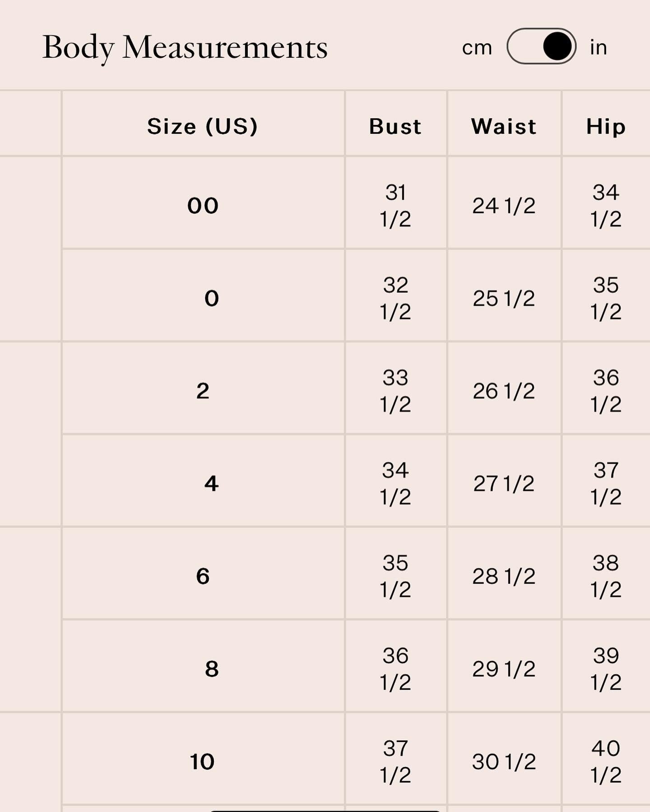This screenshot has height=812, width=650.
Task: Click the Hip column header
Action: click(606, 126)
